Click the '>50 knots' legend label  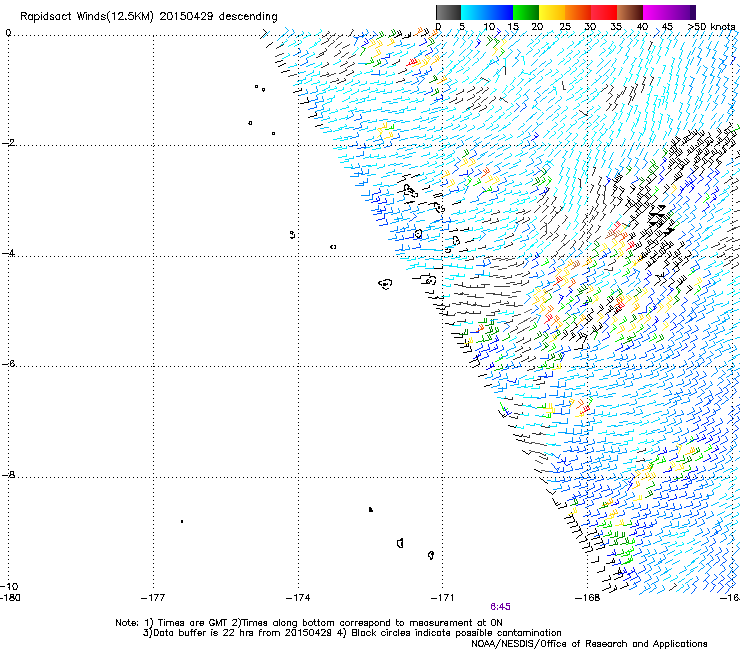pyautogui.click(x=711, y=27)
